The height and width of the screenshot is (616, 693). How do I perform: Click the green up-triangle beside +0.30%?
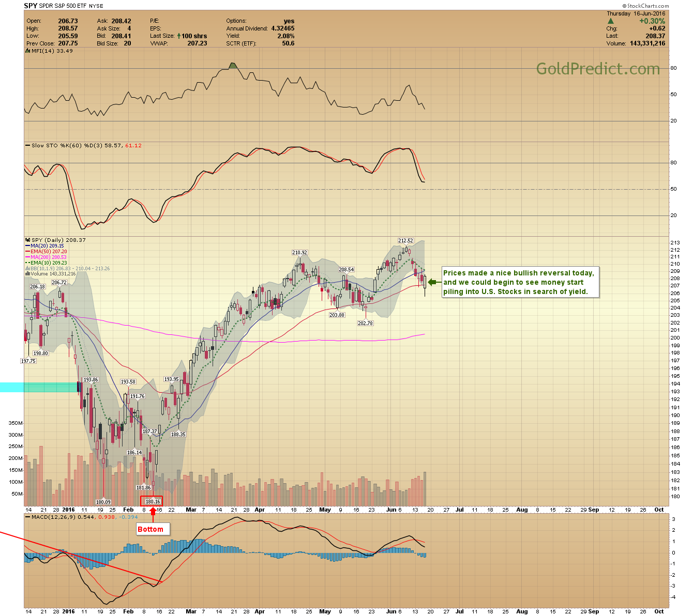coord(611,21)
